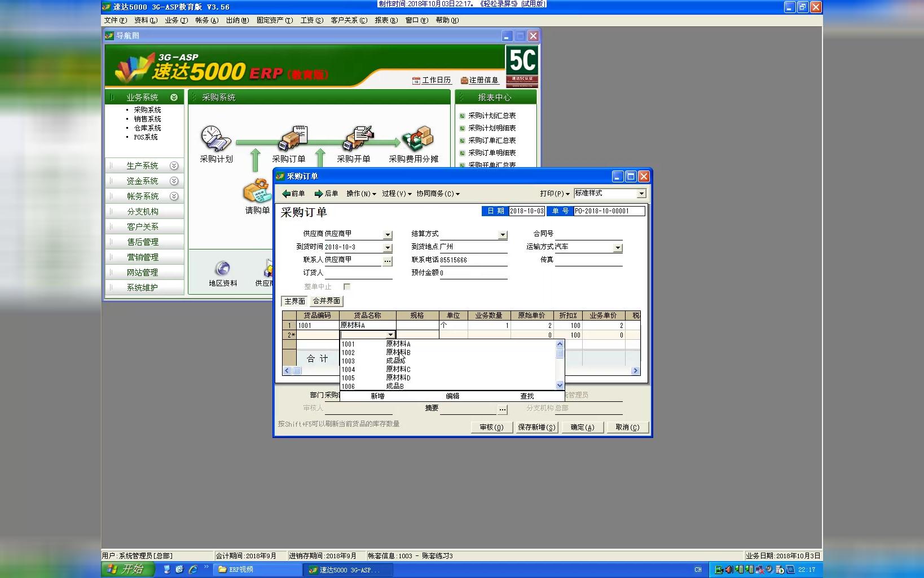The image size is (924, 578).
Task: Click the 注册信息 icon
Action: (464, 81)
